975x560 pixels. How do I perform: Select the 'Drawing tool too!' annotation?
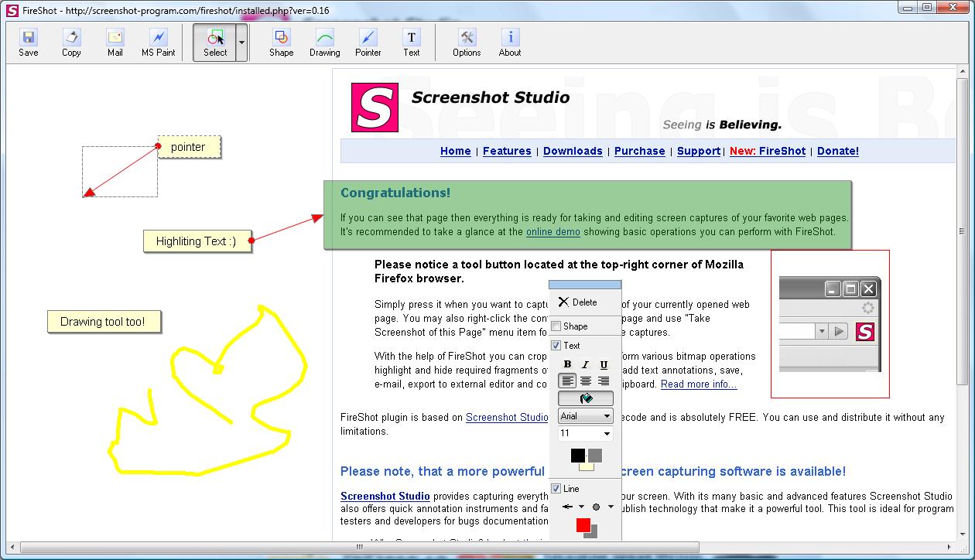pyautogui.click(x=103, y=322)
